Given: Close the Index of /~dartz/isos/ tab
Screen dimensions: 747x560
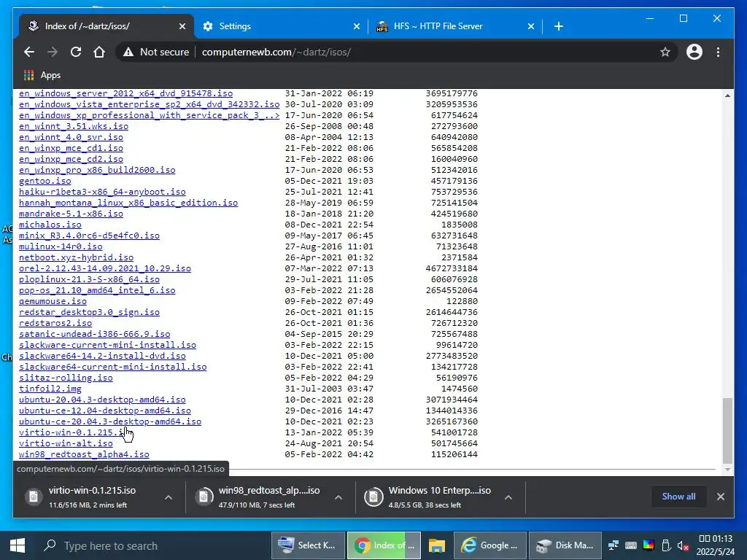Looking at the screenshot, I should click(182, 27).
